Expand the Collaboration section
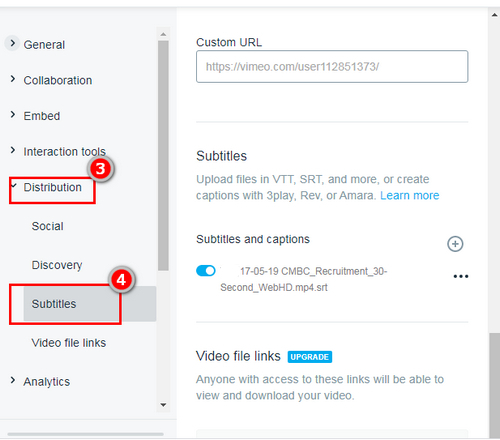500x440 pixels. pyautogui.click(x=13, y=79)
